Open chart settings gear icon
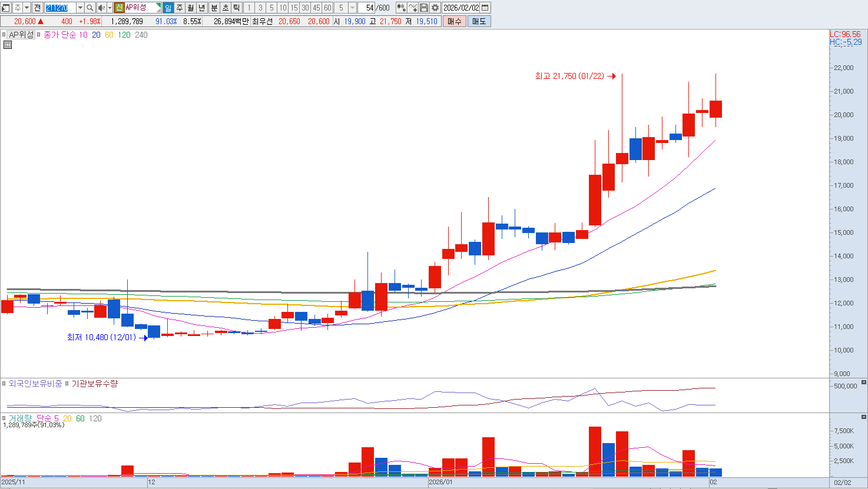 point(435,8)
